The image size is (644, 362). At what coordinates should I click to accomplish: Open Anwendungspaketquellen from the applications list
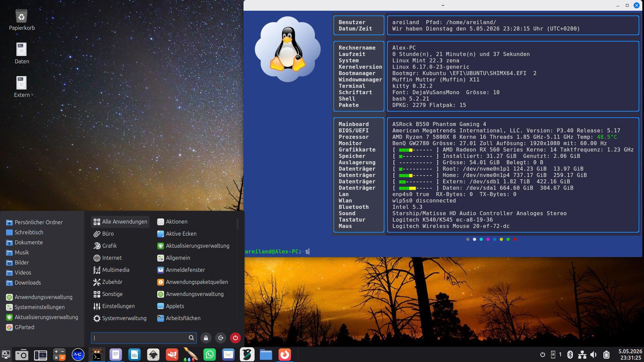coord(195,282)
